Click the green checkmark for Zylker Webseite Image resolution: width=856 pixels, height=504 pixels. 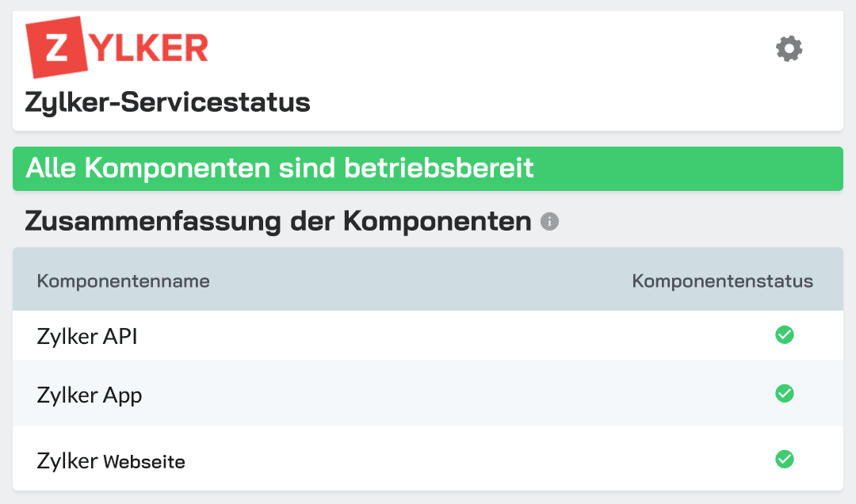coord(784,460)
